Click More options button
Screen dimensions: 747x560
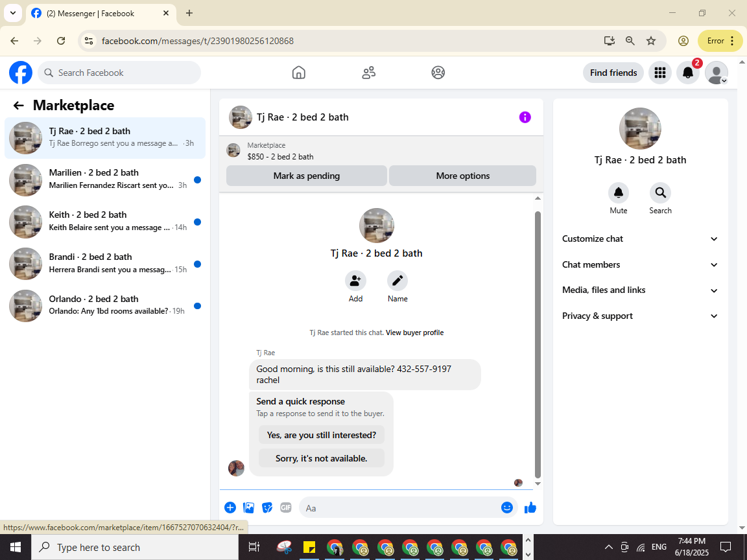tap(462, 176)
